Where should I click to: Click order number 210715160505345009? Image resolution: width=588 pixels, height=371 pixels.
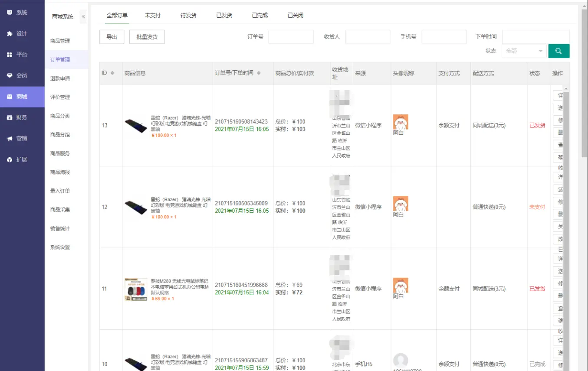[x=241, y=203]
